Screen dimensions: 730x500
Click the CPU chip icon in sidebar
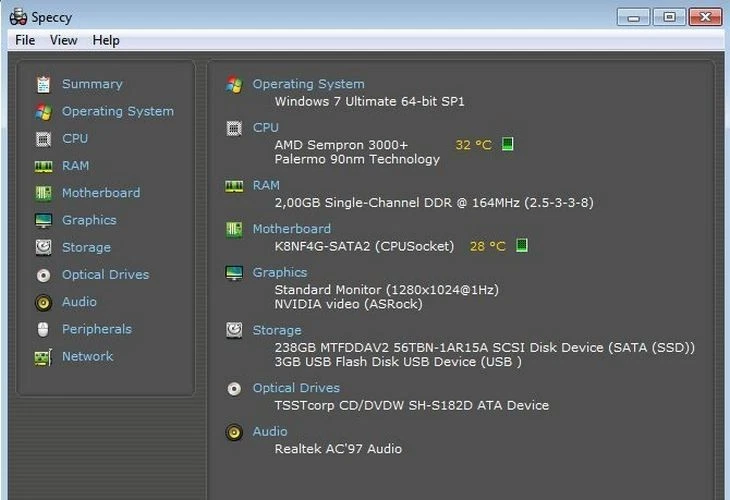[43, 139]
